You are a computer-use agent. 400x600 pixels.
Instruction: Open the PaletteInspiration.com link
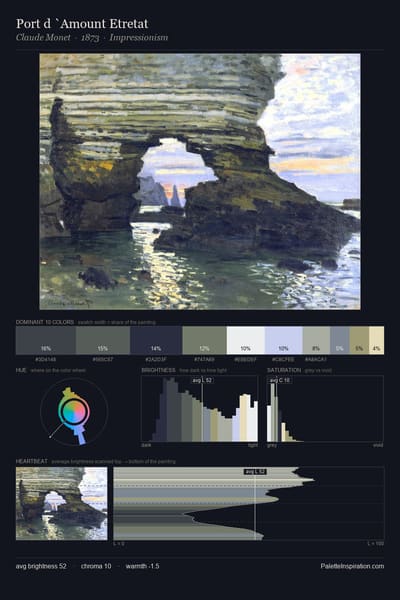[x=352, y=566]
